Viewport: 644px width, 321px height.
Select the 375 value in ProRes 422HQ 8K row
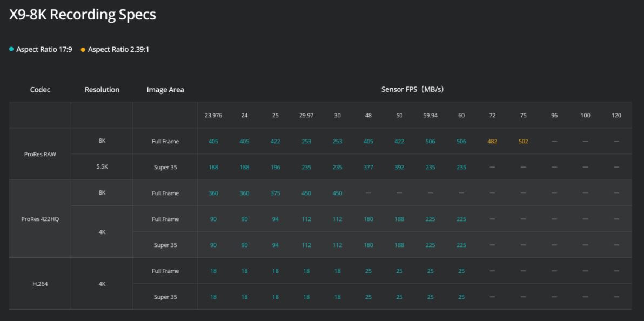[x=276, y=193]
